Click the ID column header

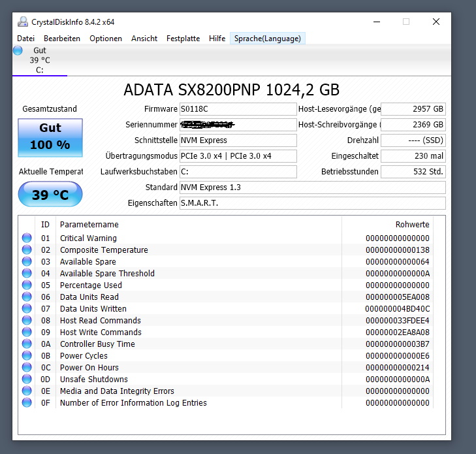(x=45, y=225)
